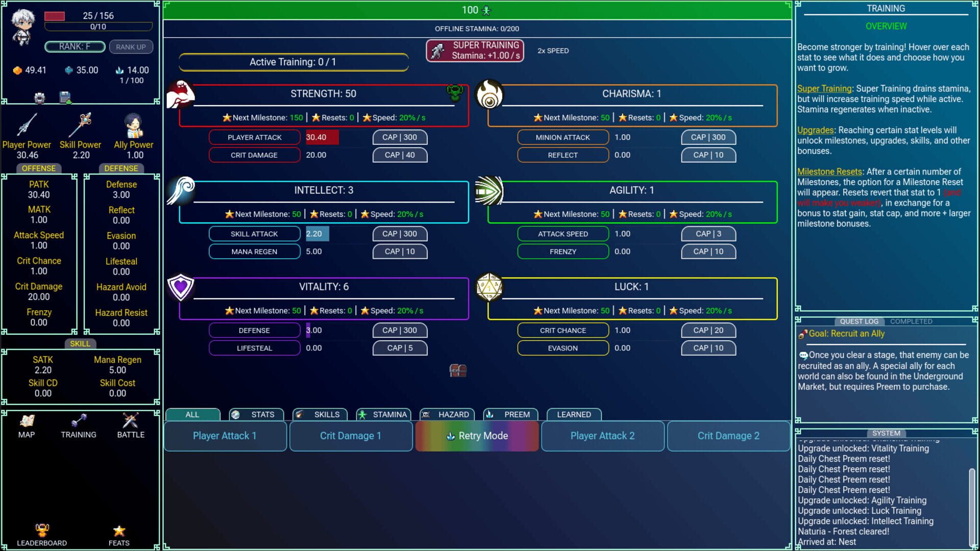This screenshot has height=551, width=980.
Task: Enable Super Training mode
Action: point(474,50)
